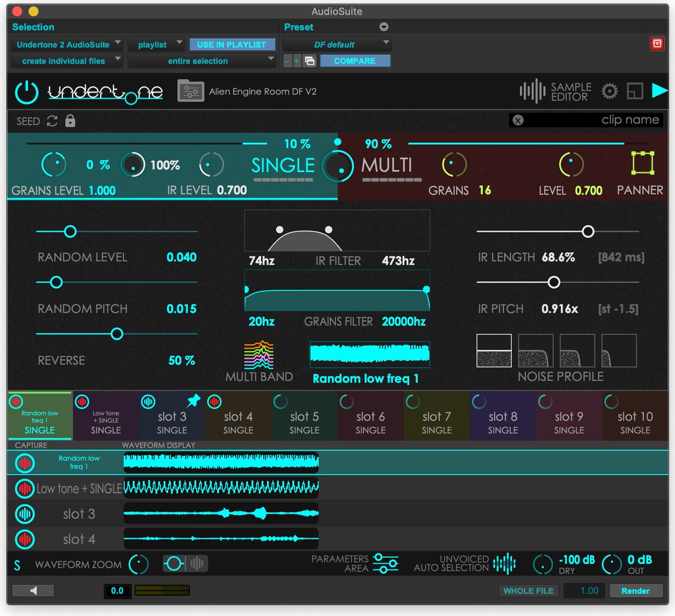This screenshot has width=675, height=616.
Task: Randomize seed with refresh icon
Action: point(52,121)
